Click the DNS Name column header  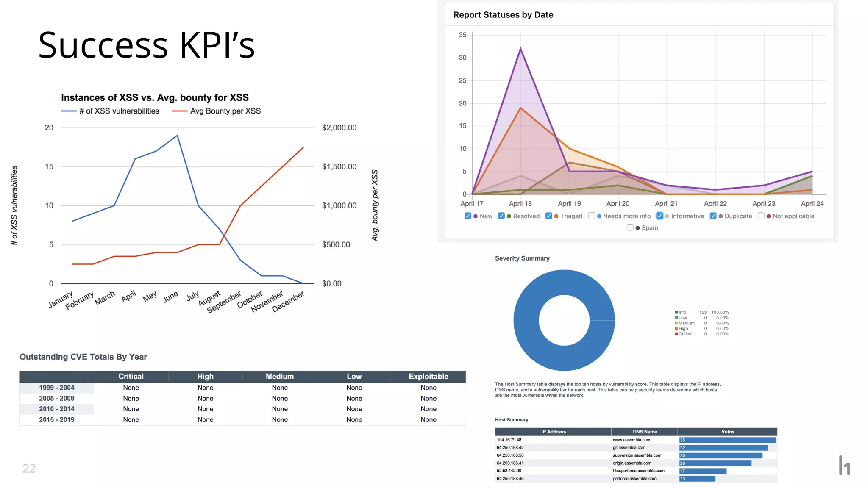point(645,432)
